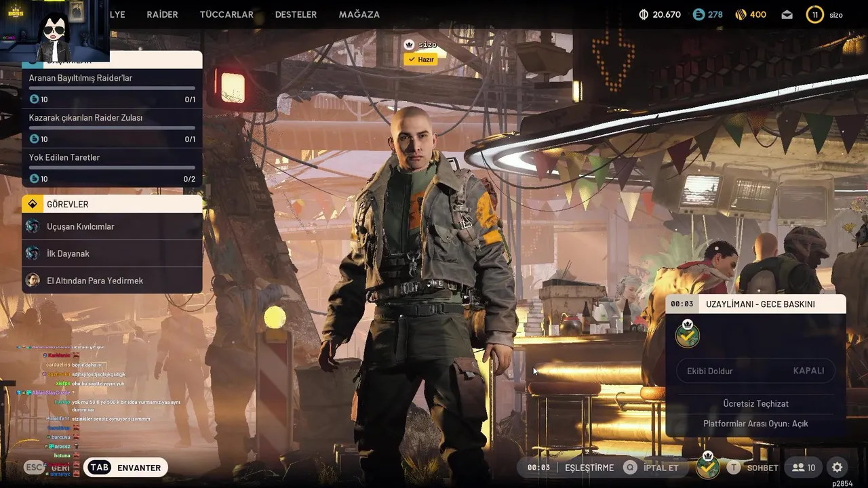Click the GÖREVLER diamond header icon
Viewport: 868px width, 488px height.
coord(33,204)
